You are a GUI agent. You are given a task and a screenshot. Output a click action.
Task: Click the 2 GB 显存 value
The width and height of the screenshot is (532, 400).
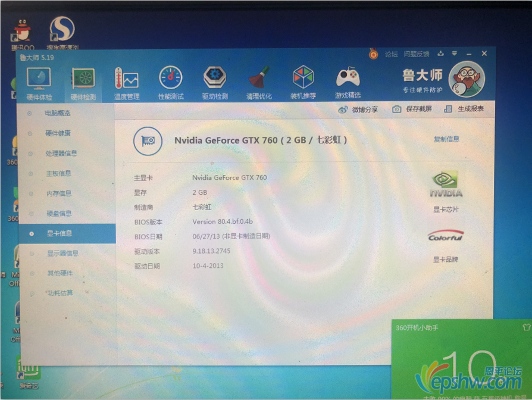click(x=199, y=192)
